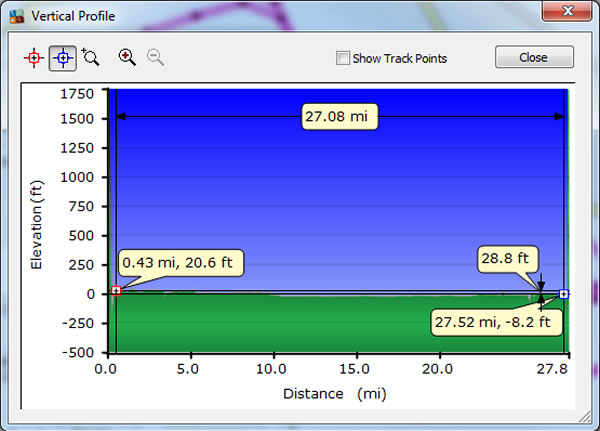Enable the Show Track Points checkbox

pyautogui.click(x=342, y=58)
